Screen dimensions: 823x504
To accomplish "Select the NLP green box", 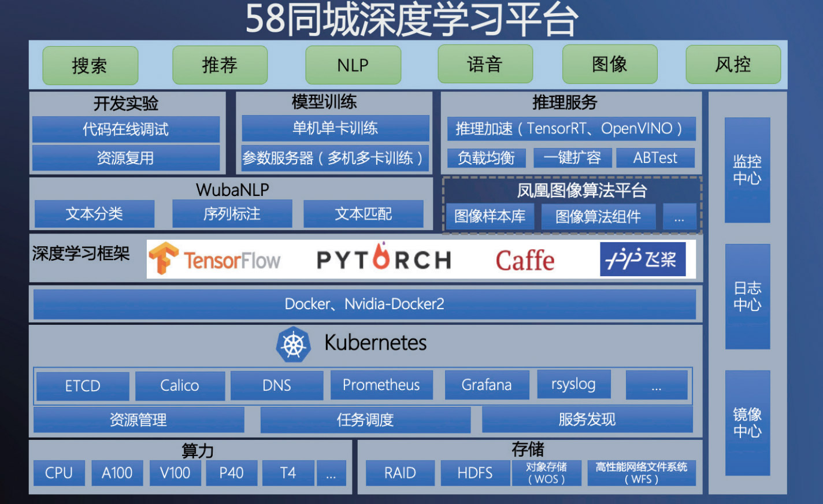I will pos(353,65).
